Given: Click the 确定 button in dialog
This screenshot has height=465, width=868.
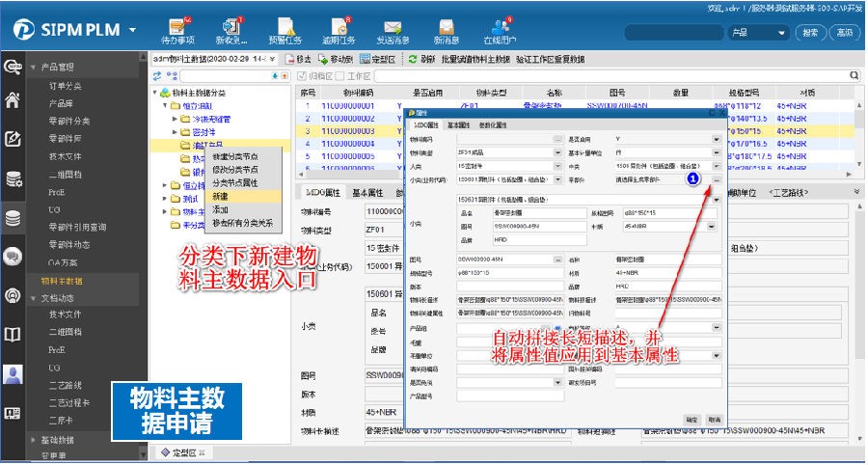Looking at the screenshot, I should [x=692, y=420].
